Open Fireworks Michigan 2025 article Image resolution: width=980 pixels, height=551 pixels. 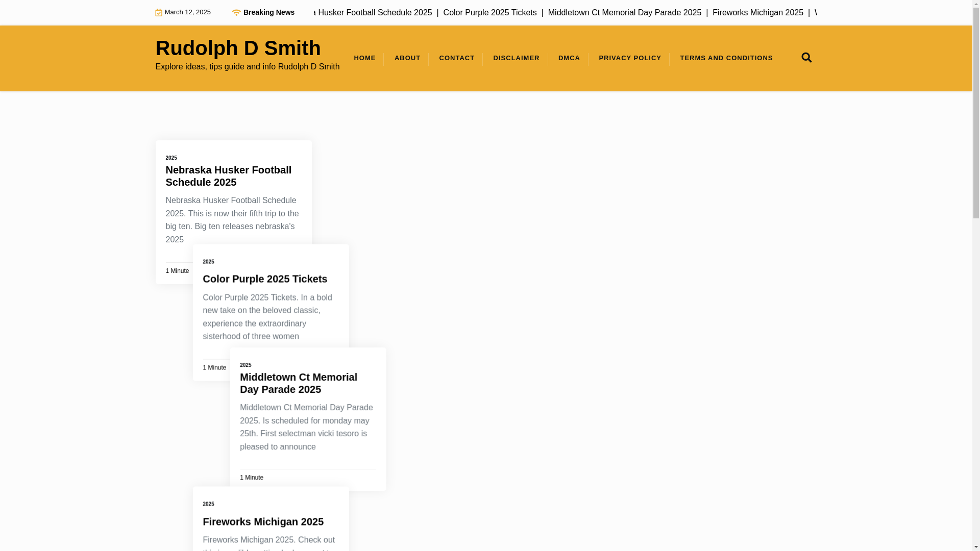tap(263, 522)
